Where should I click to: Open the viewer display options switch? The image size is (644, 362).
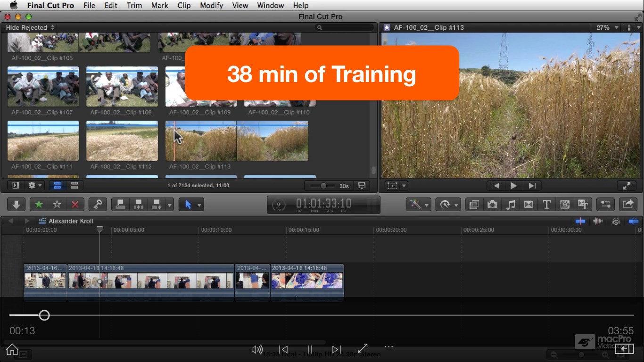point(633,27)
